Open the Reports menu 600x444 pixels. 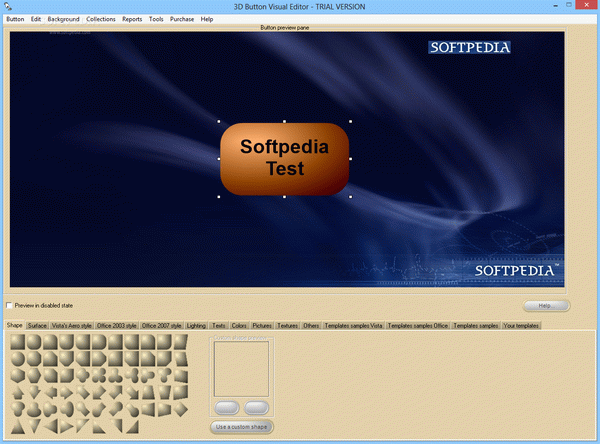[132, 19]
